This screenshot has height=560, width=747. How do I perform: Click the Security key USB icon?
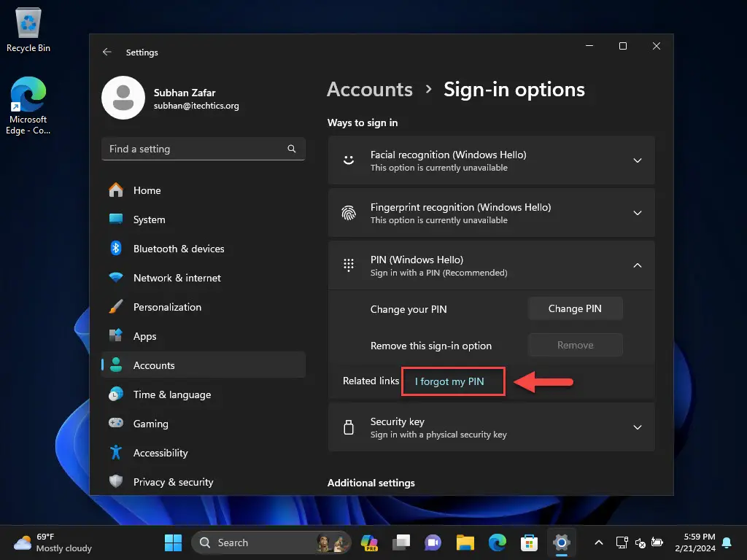[349, 427]
